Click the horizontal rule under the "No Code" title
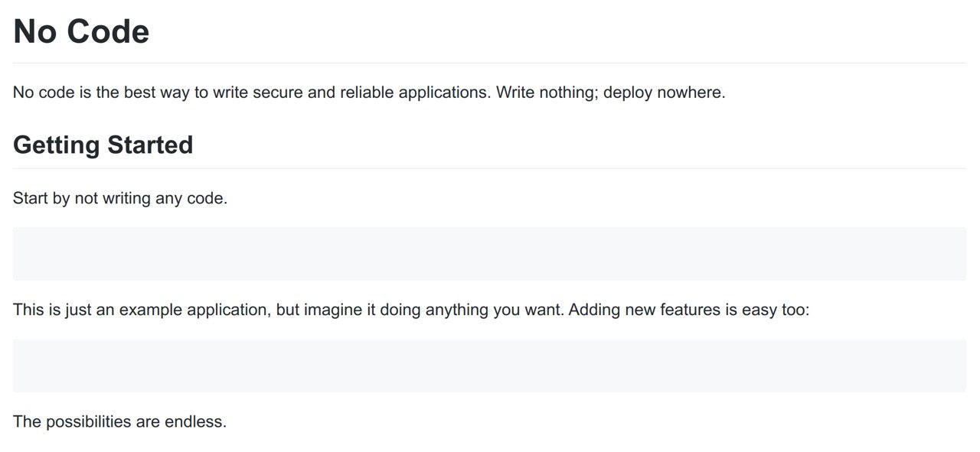980x452 pixels. pyautogui.click(x=489, y=63)
